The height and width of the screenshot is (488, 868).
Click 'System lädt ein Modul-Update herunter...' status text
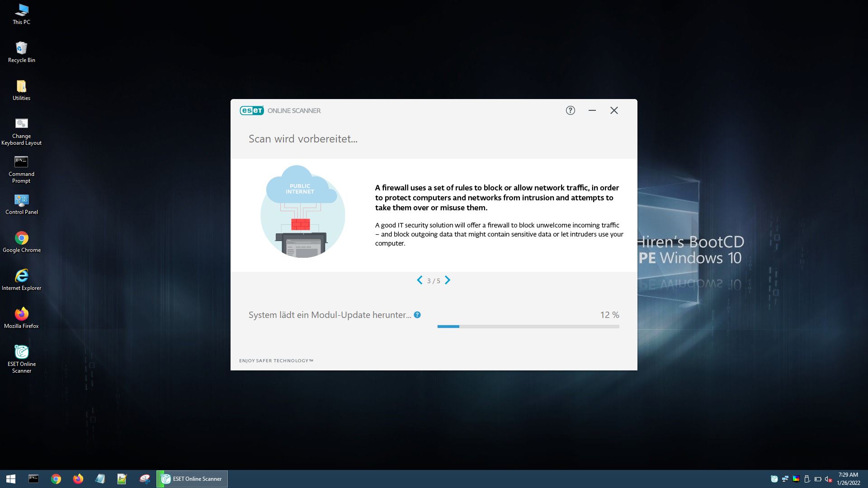point(330,315)
